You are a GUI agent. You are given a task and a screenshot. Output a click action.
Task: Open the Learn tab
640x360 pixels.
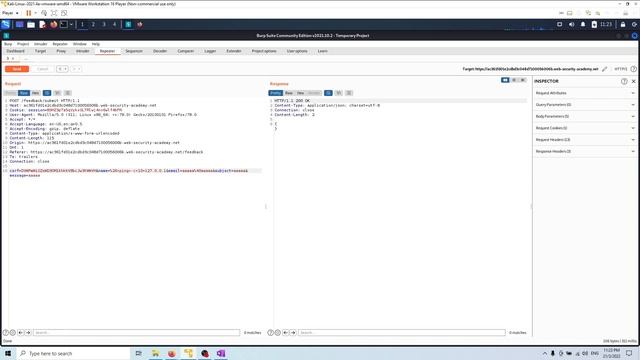click(322, 51)
